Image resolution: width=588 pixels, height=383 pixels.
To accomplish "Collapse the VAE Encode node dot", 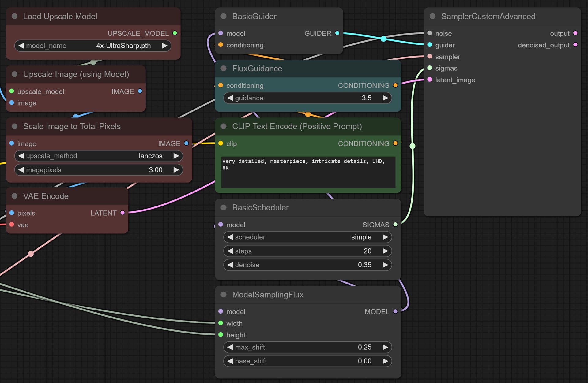I will pos(14,196).
